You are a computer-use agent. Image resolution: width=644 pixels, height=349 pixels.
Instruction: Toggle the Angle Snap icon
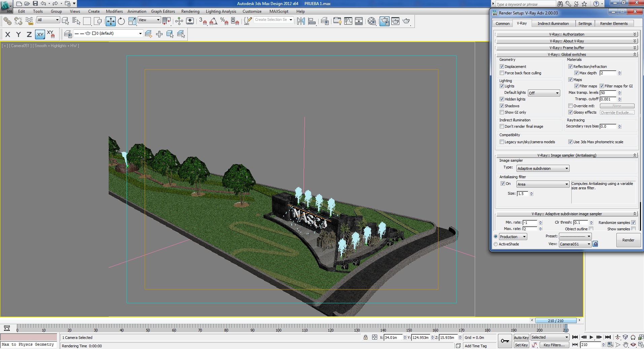pyautogui.click(x=214, y=21)
